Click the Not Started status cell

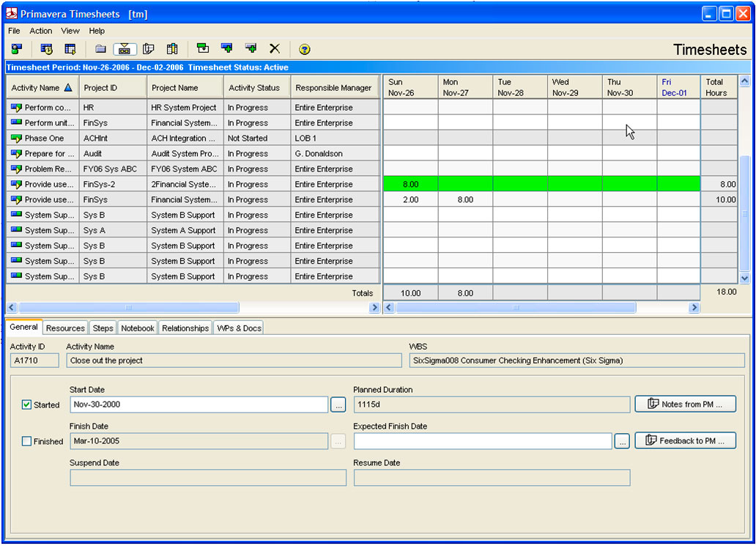pos(257,139)
